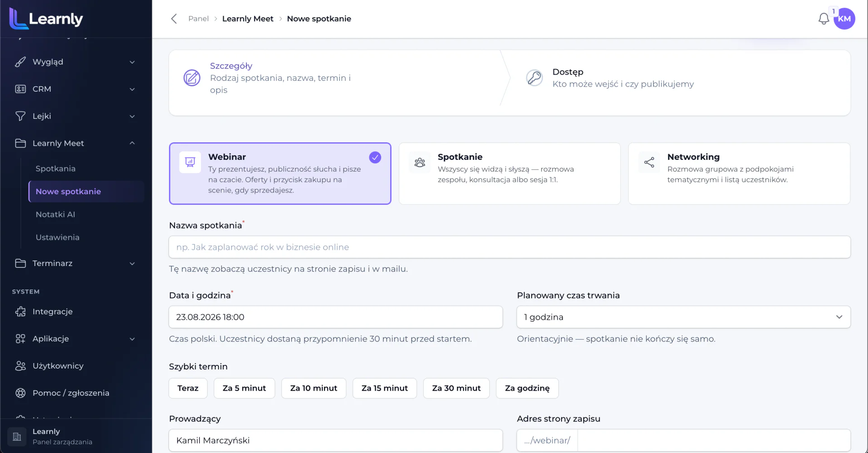
Task: Click the Prowadzący input field
Action: (x=336, y=440)
